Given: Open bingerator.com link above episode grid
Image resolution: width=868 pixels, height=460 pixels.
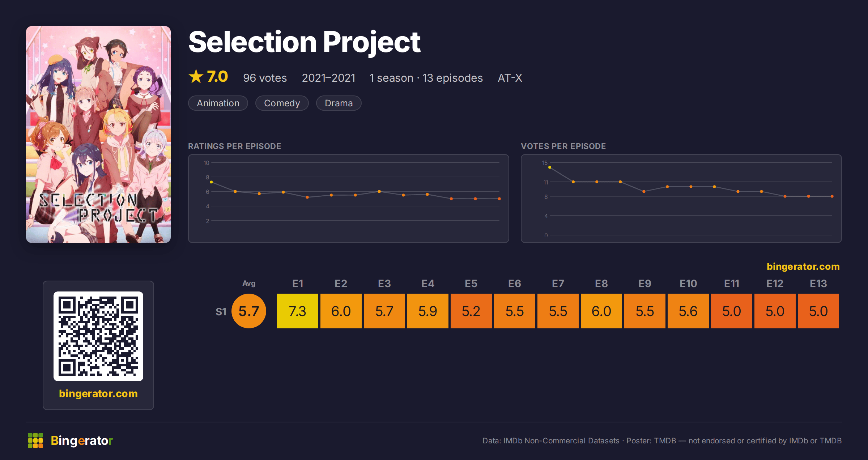Looking at the screenshot, I should [x=803, y=267].
